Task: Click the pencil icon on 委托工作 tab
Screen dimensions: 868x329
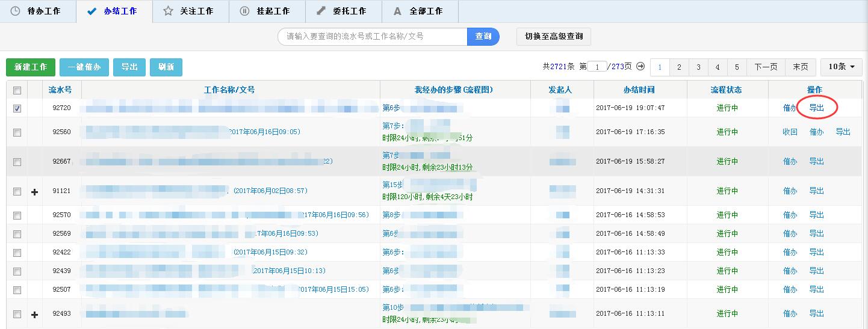Action: tap(321, 11)
